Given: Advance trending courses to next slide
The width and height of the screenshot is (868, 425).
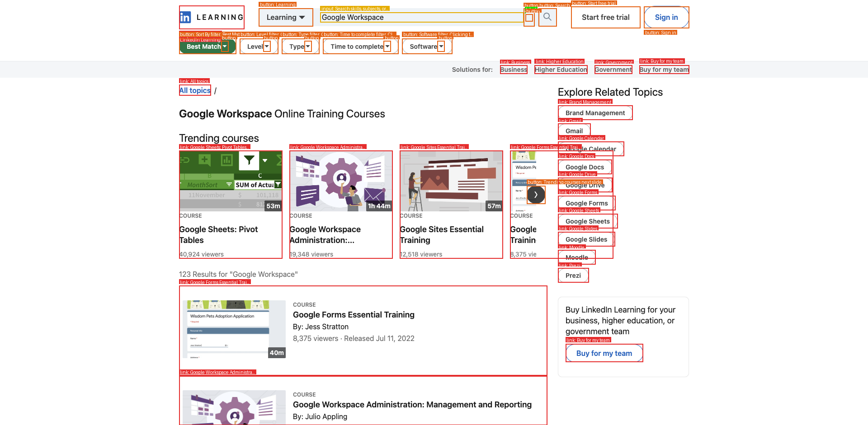Looking at the screenshot, I should click(x=536, y=195).
